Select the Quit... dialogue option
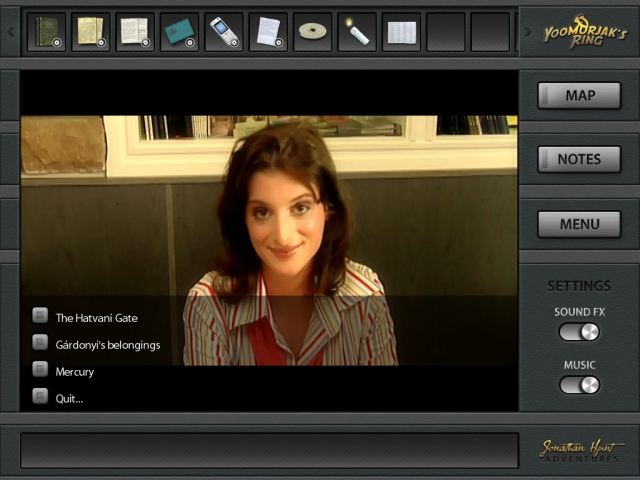The height and width of the screenshot is (480, 640). [69, 398]
